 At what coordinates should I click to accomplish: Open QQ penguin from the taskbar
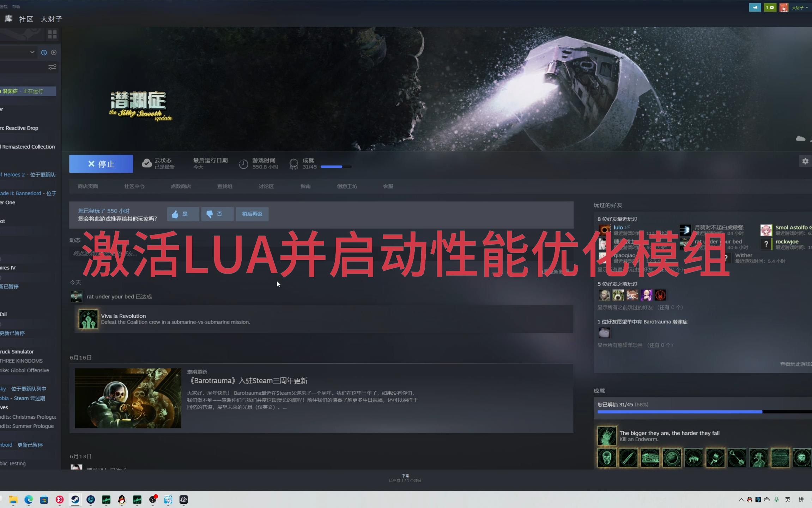coord(122,500)
